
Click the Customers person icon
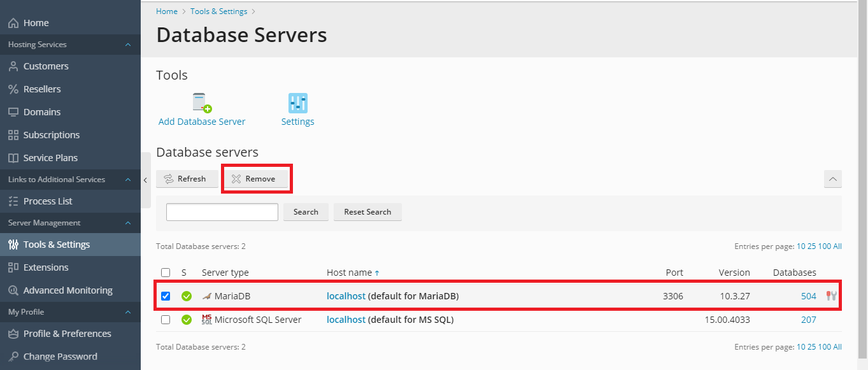[13, 66]
